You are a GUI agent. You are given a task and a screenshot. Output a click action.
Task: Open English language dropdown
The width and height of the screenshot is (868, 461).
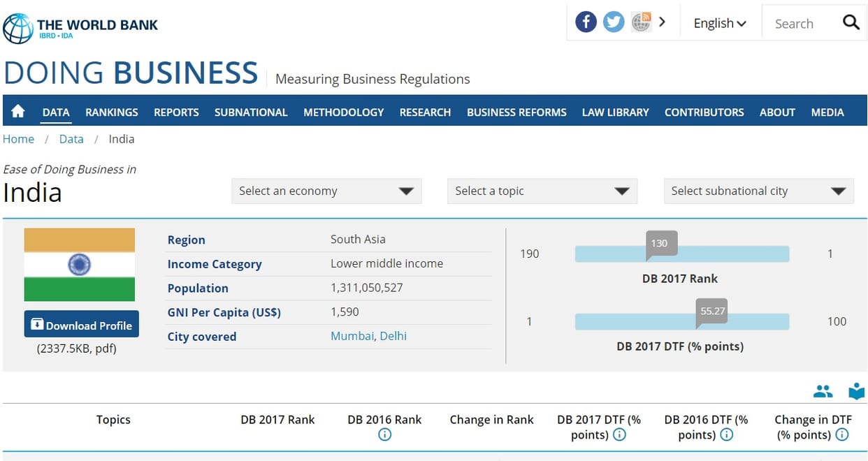(720, 23)
